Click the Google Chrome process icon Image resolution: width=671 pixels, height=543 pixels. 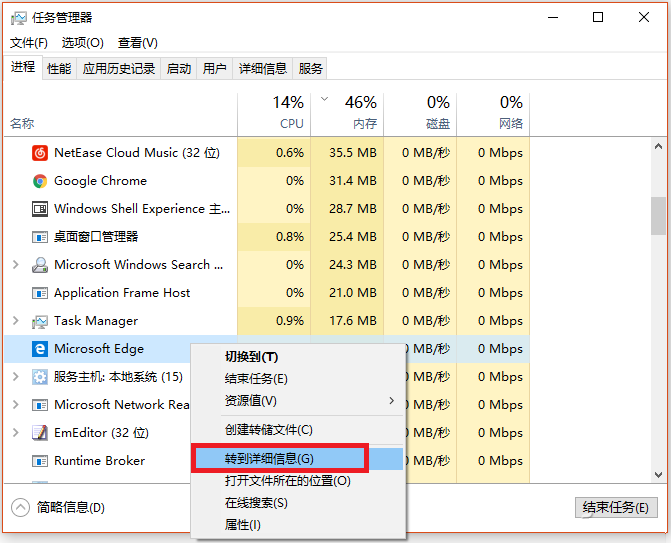[40, 181]
